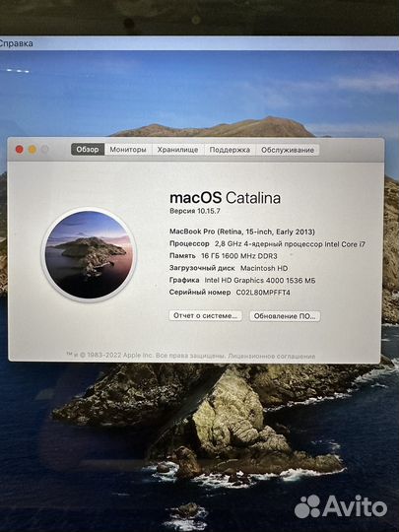399x532 pixels.
Task: Switch to the Мониторы tab
Action: (128, 150)
